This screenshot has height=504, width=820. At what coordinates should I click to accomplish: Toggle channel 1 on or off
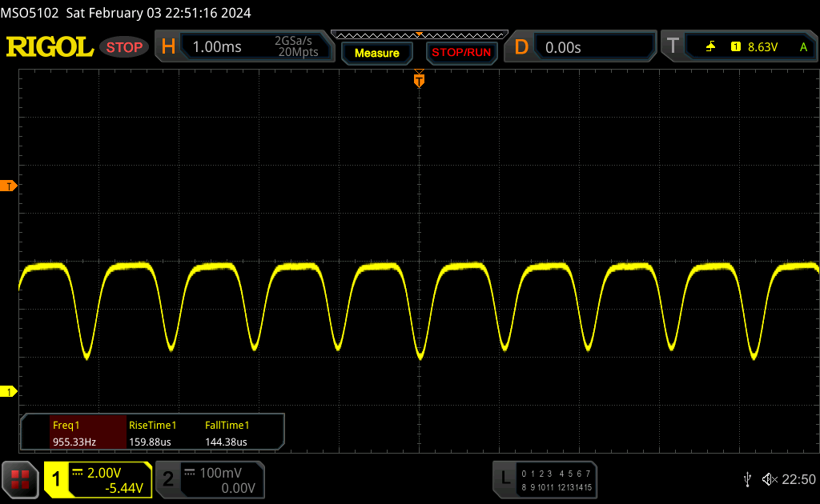tap(98, 479)
